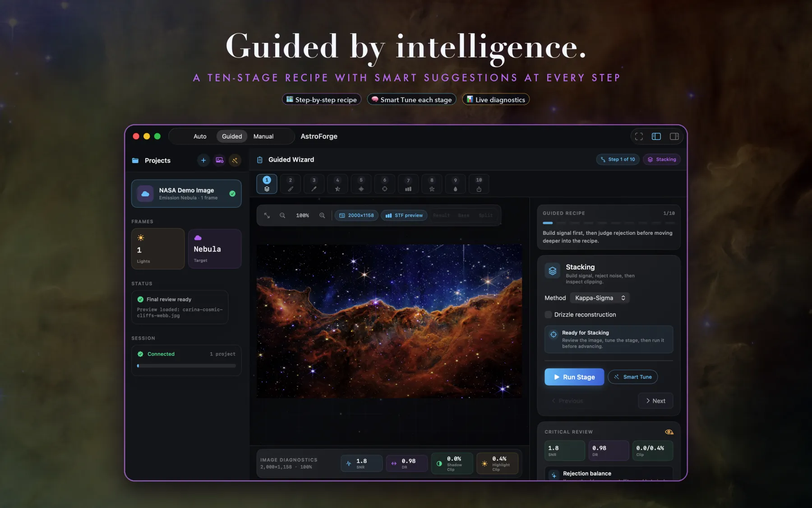The height and width of the screenshot is (508, 812).
Task: Toggle the right sidebar panel icon
Action: pyautogui.click(x=674, y=136)
